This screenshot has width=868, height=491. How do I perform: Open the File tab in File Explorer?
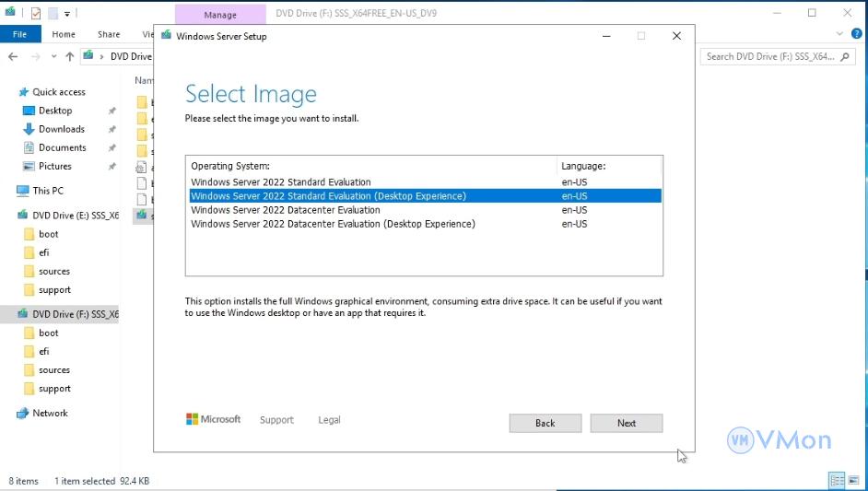(x=20, y=34)
